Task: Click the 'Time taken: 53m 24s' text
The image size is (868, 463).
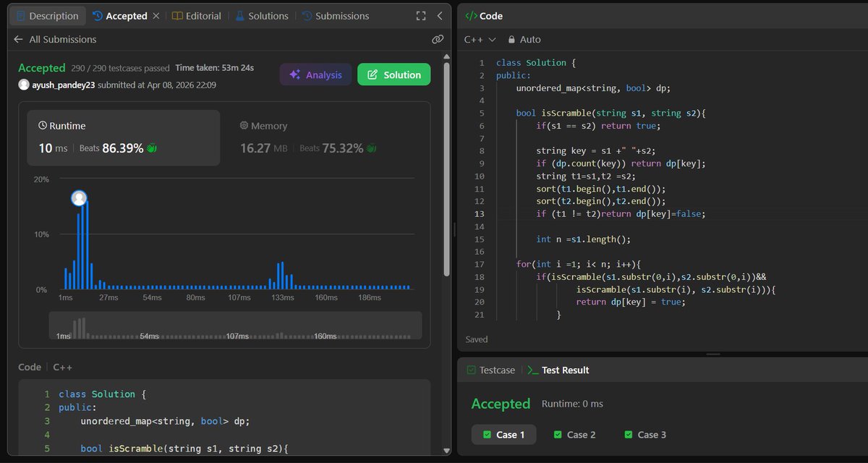Action: pos(214,68)
